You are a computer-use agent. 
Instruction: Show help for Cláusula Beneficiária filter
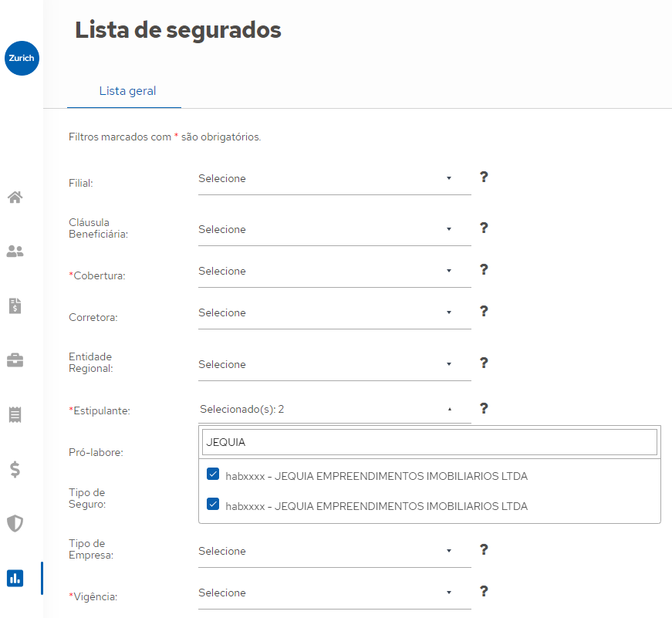coord(484,228)
